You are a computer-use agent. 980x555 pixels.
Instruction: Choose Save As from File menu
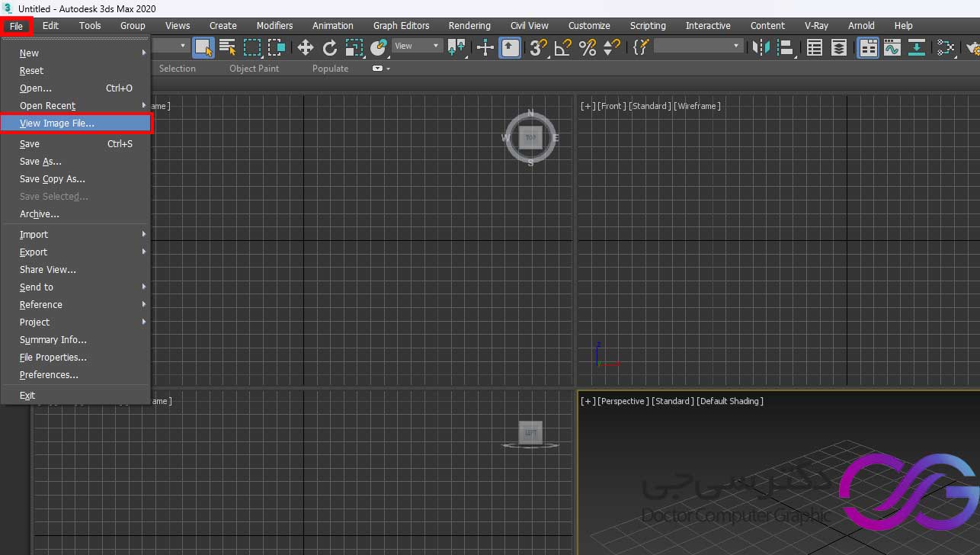click(x=76, y=162)
